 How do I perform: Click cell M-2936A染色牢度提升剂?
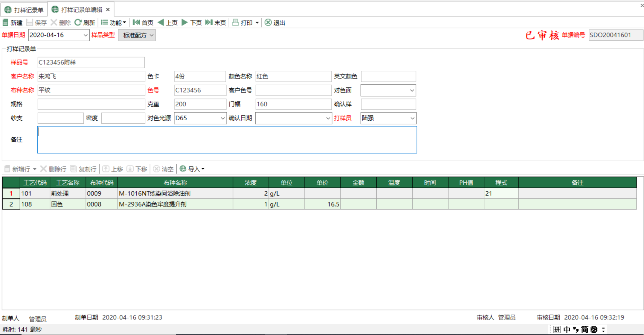[175, 204]
